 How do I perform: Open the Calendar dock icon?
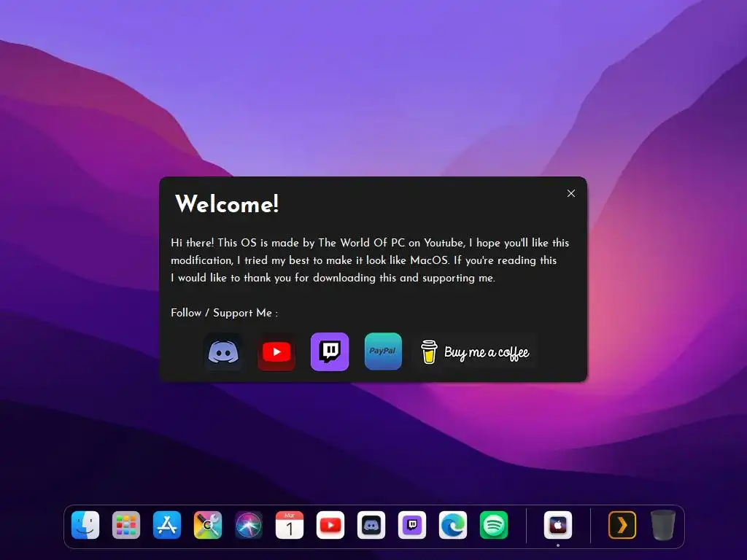click(289, 525)
